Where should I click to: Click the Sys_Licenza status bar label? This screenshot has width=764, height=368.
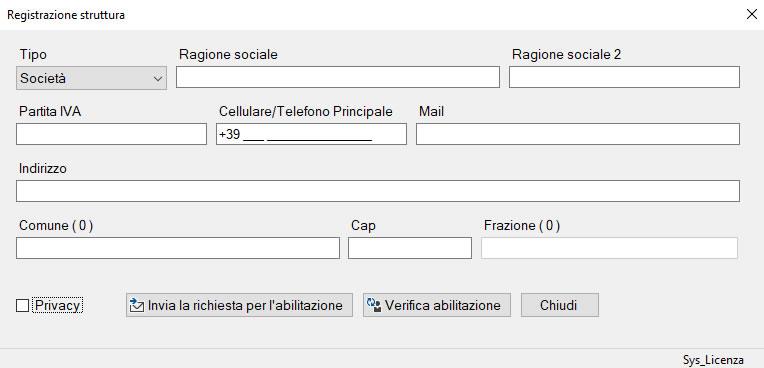[x=713, y=360]
